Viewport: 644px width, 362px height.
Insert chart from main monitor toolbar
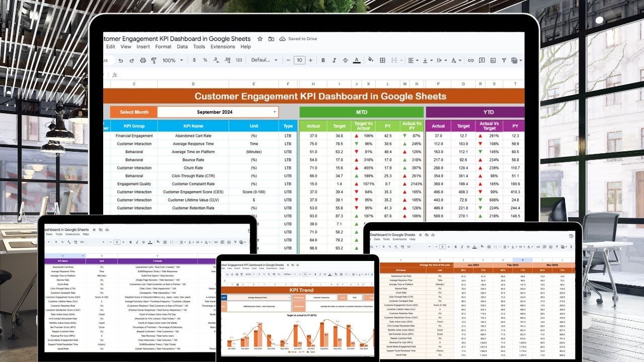(x=493, y=60)
